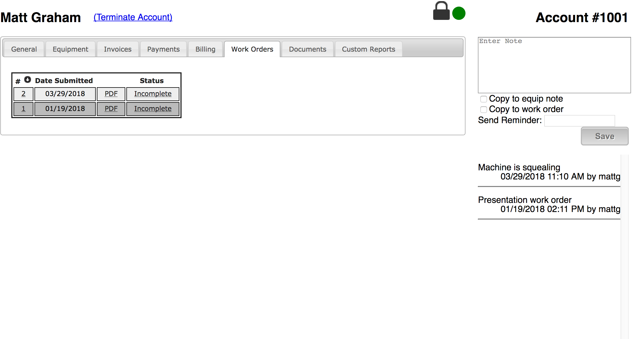Select the Payments tab
The image size is (644, 339).
pyautogui.click(x=163, y=49)
